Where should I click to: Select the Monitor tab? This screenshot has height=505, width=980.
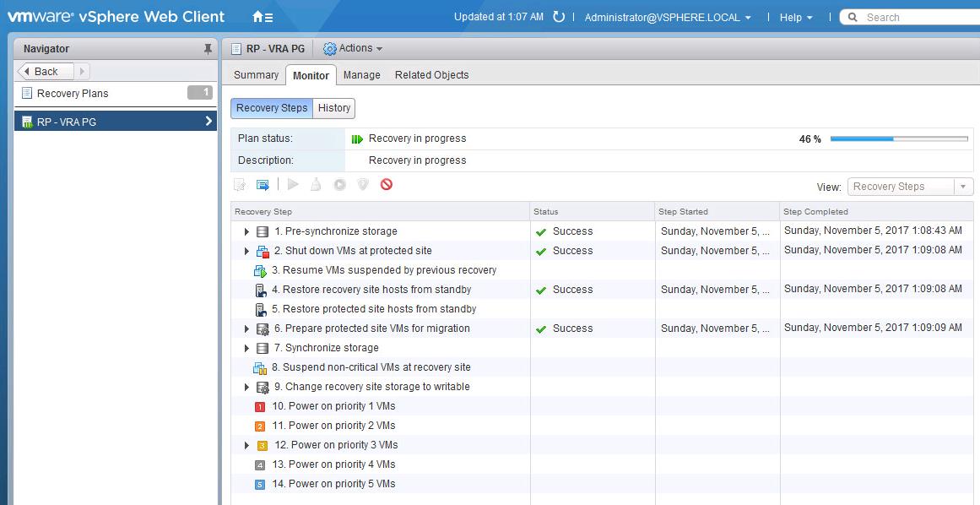[x=311, y=76]
